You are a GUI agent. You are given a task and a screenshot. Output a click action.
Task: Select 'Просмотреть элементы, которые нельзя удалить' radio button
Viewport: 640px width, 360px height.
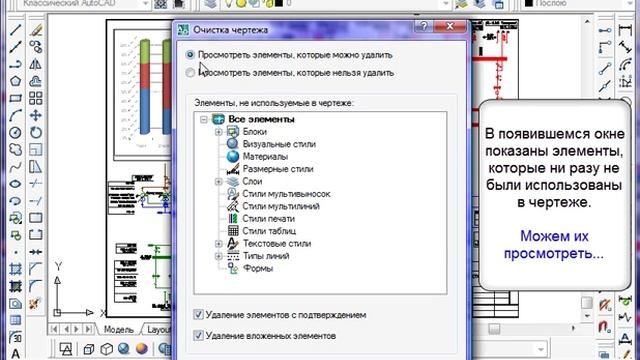(190, 73)
